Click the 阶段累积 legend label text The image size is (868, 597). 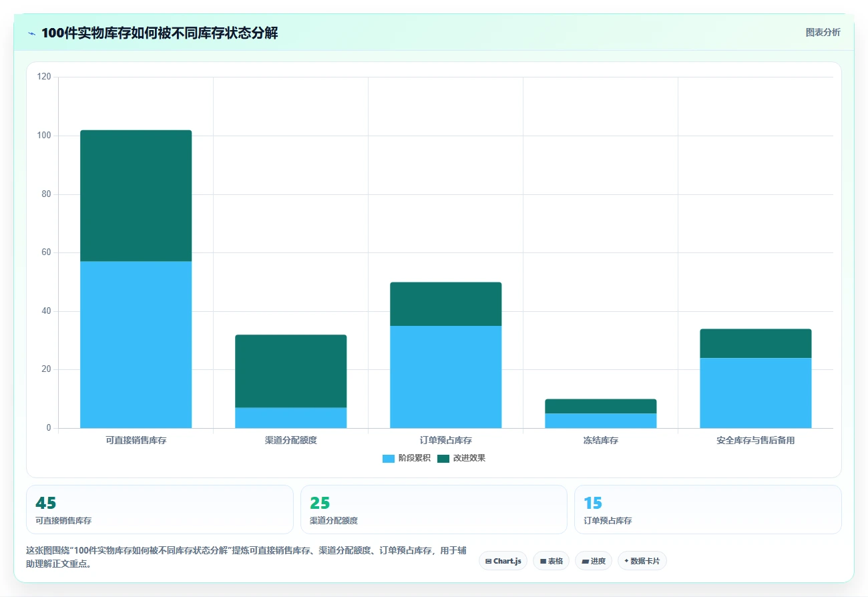414,458
